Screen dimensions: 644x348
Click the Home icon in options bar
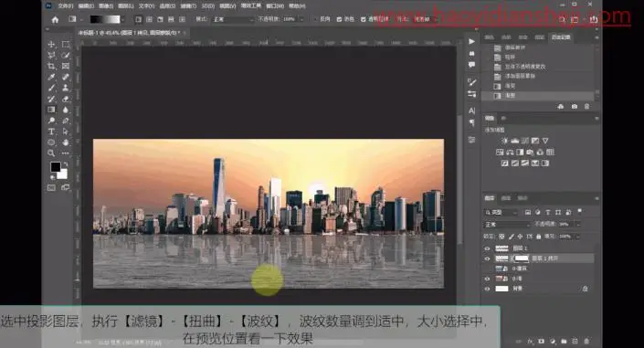(55, 19)
